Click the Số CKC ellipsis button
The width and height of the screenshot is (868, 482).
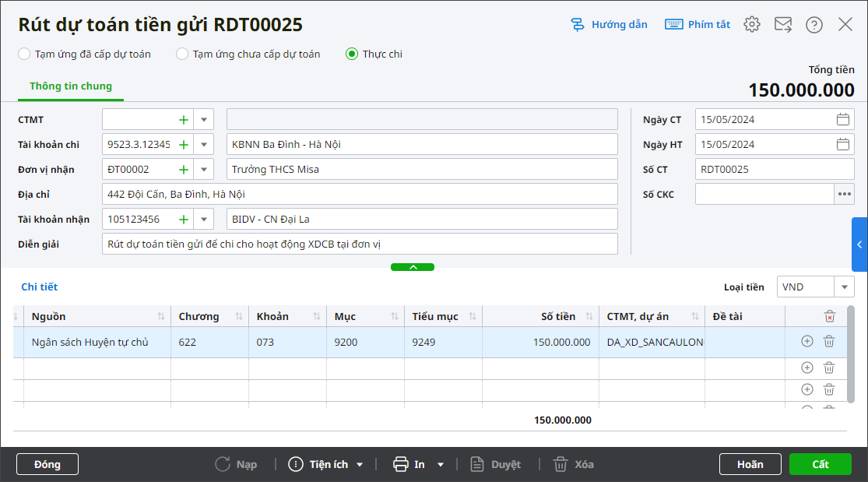[x=844, y=194]
